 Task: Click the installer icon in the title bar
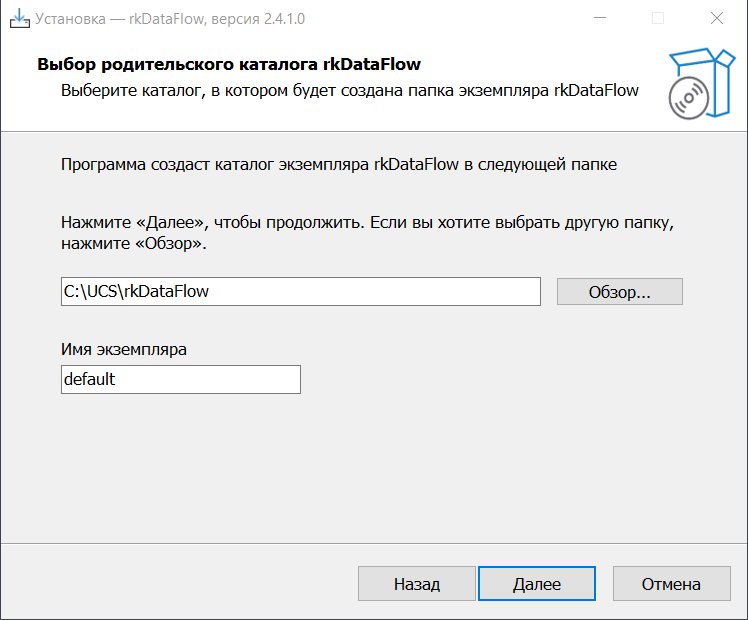coord(19,18)
